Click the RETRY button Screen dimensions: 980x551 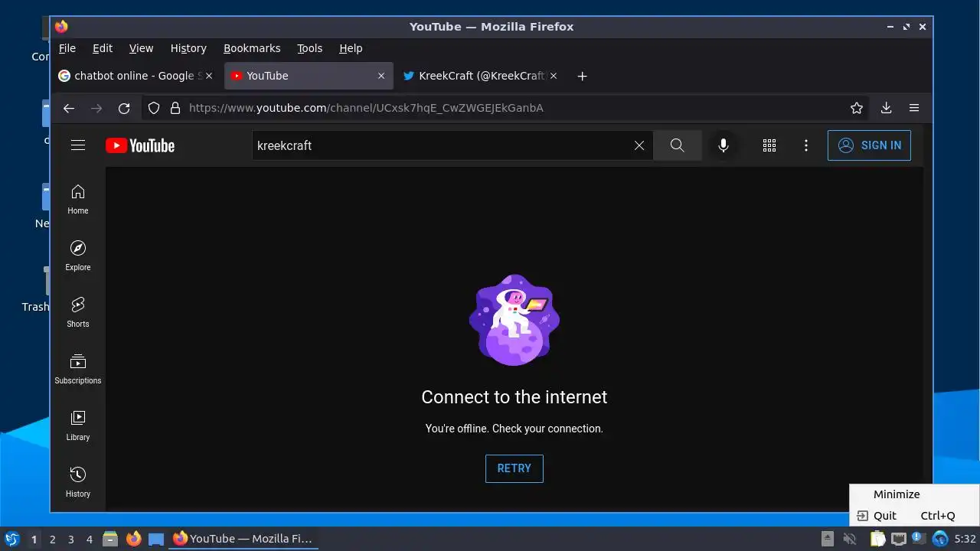pos(514,468)
